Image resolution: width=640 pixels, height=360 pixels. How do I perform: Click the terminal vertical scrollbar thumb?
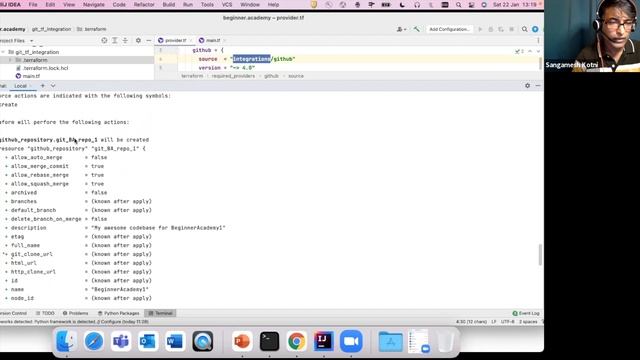tap(540, 255)
